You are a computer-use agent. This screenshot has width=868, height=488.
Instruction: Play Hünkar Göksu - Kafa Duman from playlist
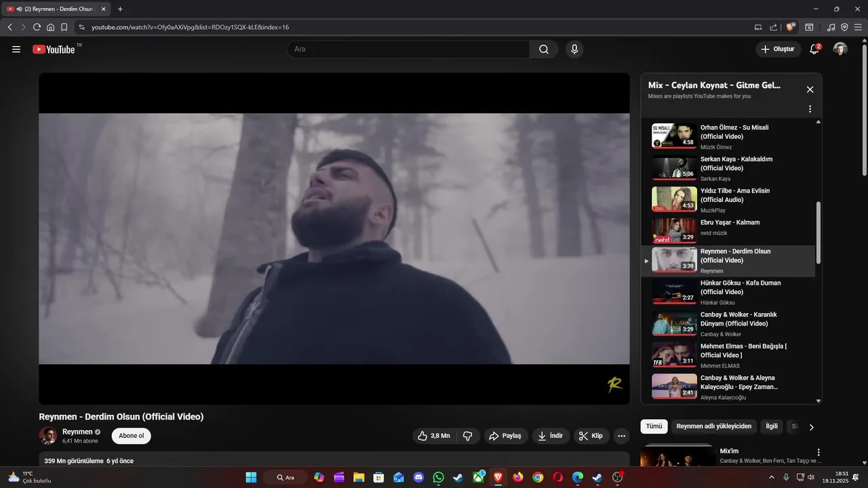(x=729, y=292)
